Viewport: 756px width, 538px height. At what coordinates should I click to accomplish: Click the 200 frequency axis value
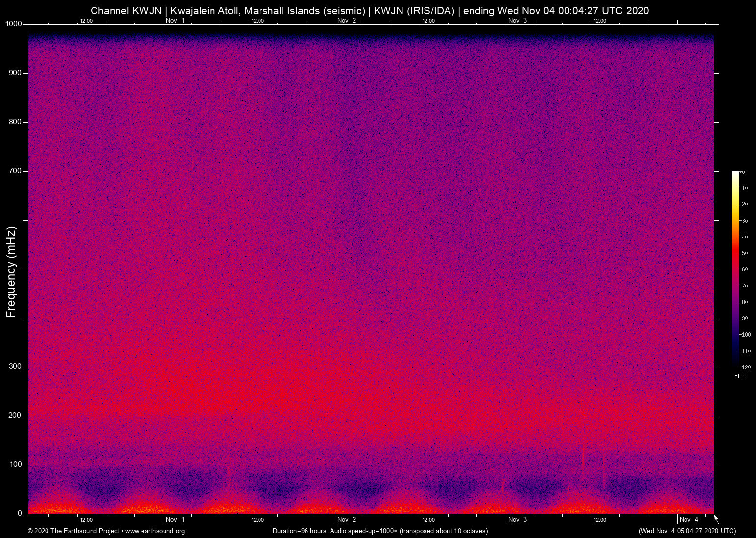tap(16, 416)
